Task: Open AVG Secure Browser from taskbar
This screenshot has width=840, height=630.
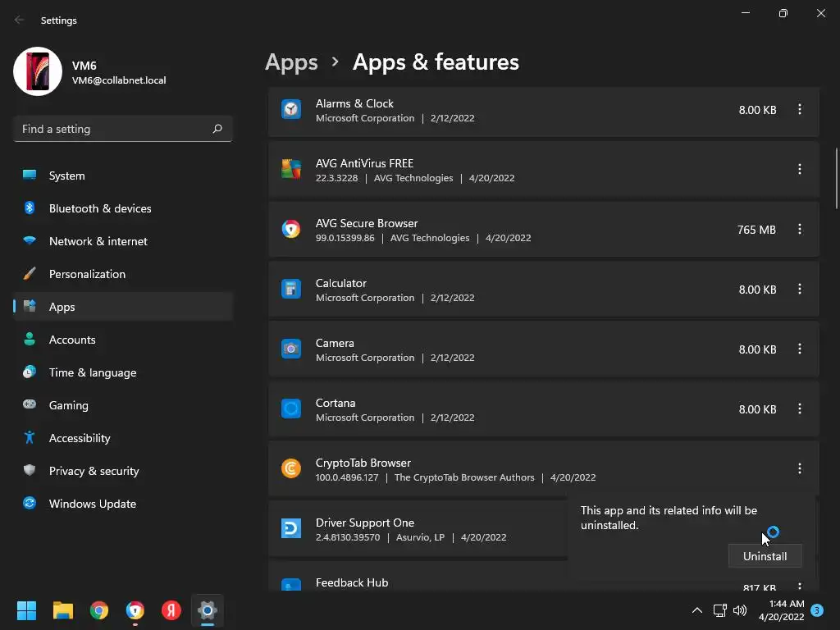Action: [135, 610]
